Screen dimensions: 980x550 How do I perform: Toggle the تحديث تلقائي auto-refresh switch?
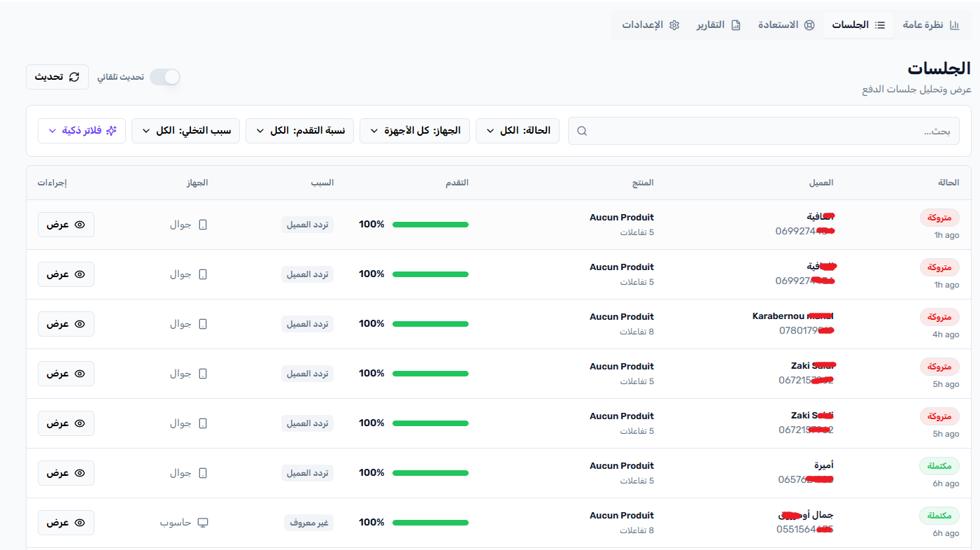pyautogui.click(x=165, y=77)
